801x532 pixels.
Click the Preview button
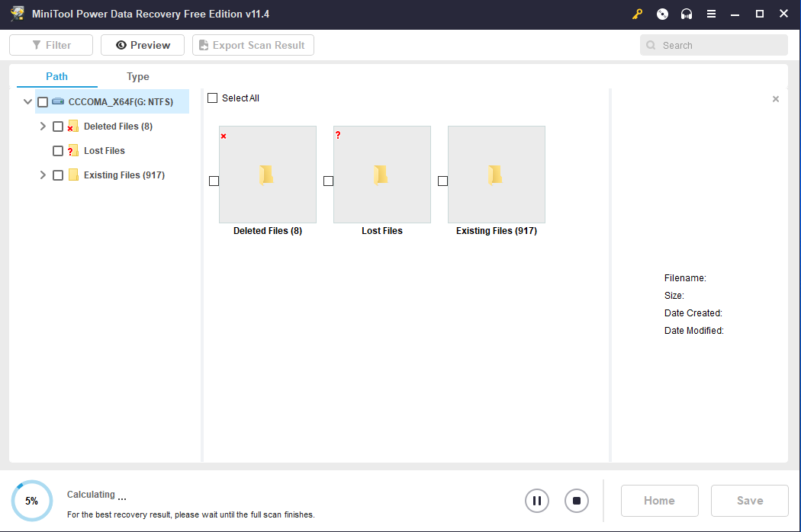(143, 45)
